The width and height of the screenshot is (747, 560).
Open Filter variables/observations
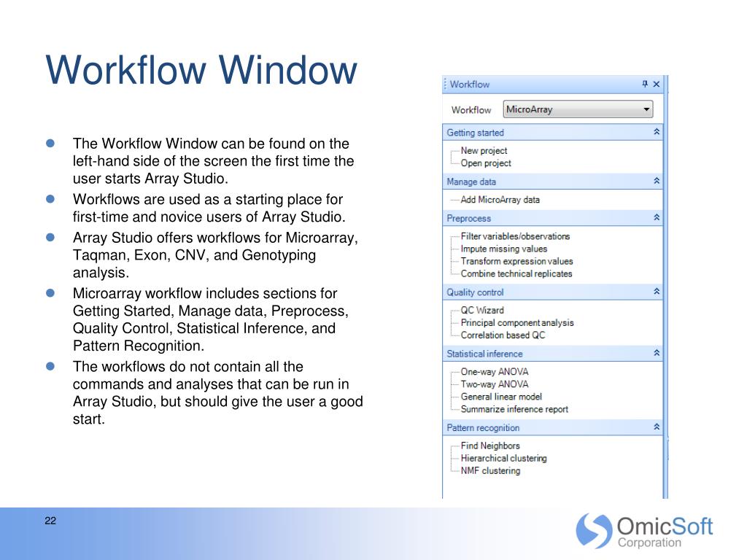click(x=515, y=236)
